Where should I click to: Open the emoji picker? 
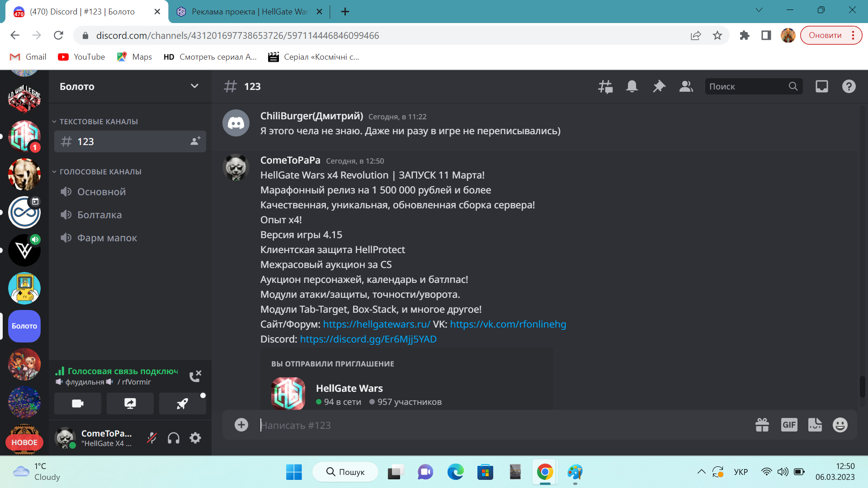click(x=840, y=425)
